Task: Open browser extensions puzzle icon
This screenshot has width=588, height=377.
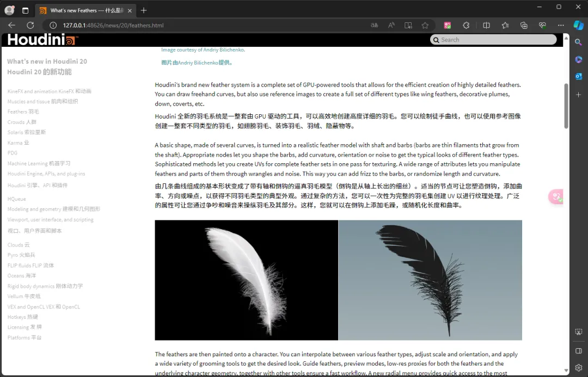Action: pyautogui.click(x=466, y=25)
